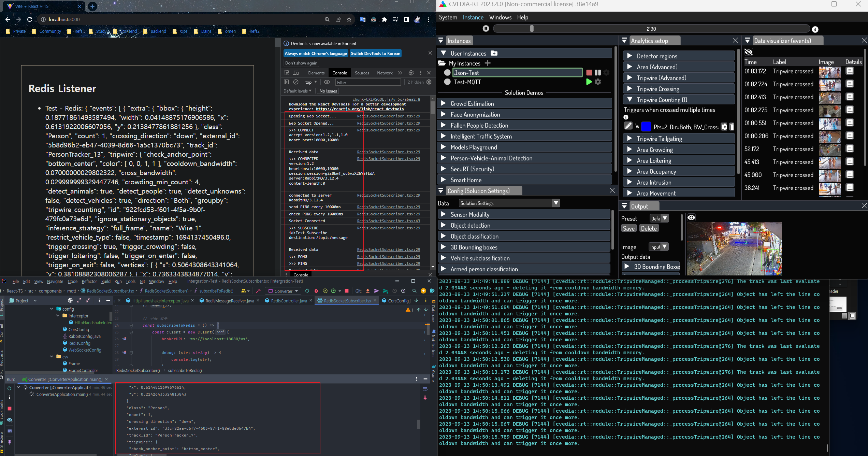Toggle the Data visualizer hidden-eye icon

pyautogui.click(x=749, y=52)
